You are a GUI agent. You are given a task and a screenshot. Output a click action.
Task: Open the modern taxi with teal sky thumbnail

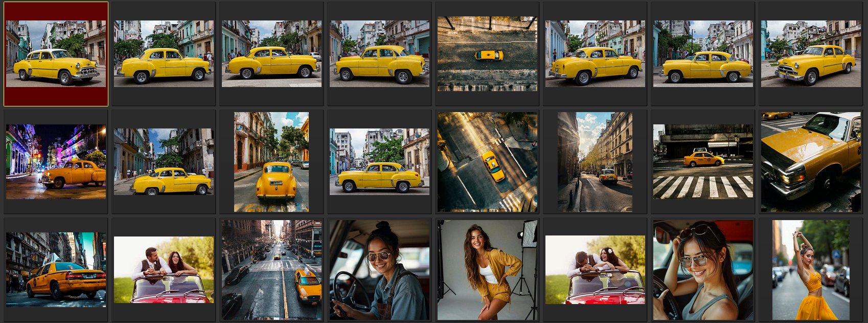56,270
